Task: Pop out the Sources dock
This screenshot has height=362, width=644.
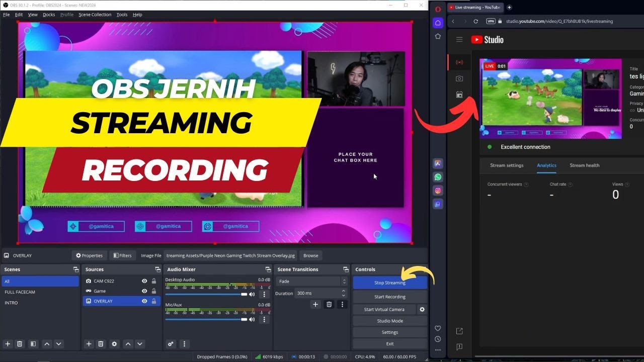Action: (x=157, y=269)
